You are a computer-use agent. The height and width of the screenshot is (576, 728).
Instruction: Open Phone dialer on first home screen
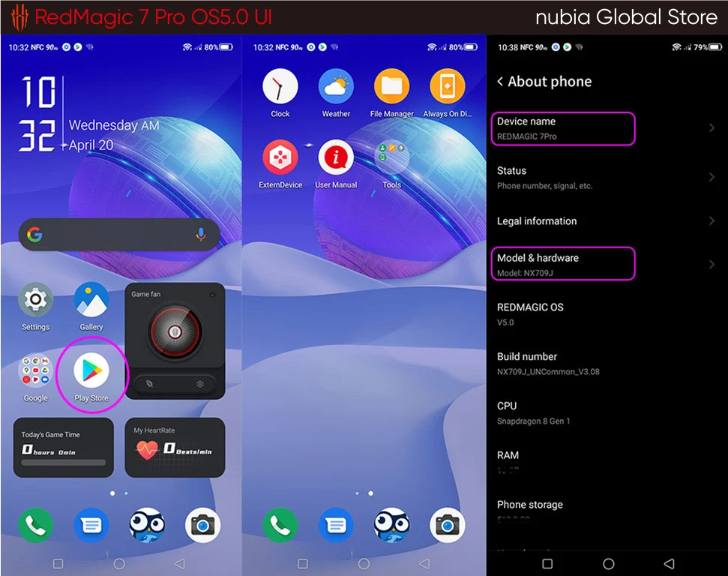pyautogui.click(x=35, y=525)
